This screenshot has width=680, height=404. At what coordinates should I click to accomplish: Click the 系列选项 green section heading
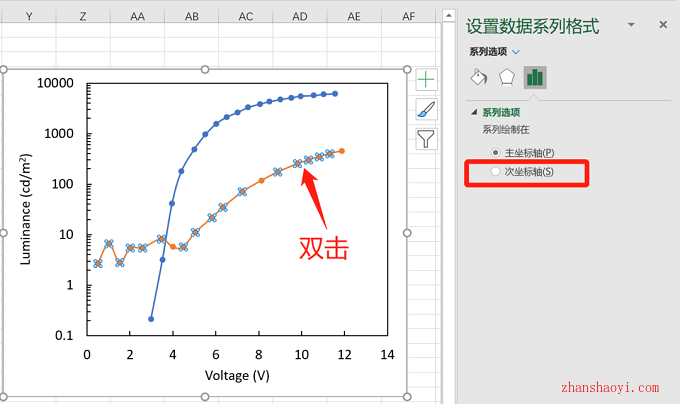501,112
